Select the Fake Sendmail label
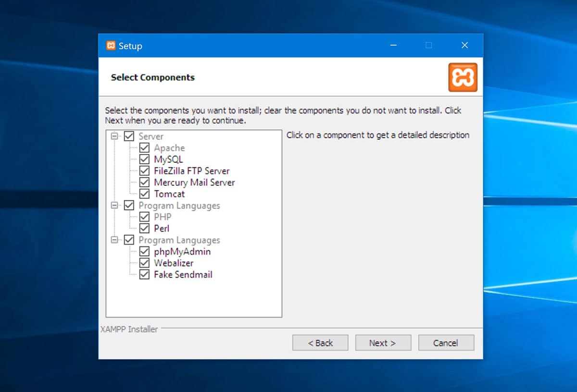 pos(183,275)
